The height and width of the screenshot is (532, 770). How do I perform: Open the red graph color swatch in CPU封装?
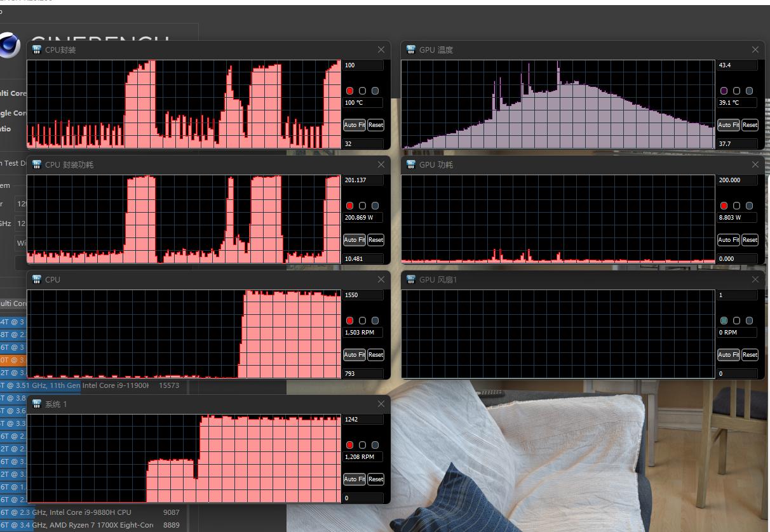(349, 91)
